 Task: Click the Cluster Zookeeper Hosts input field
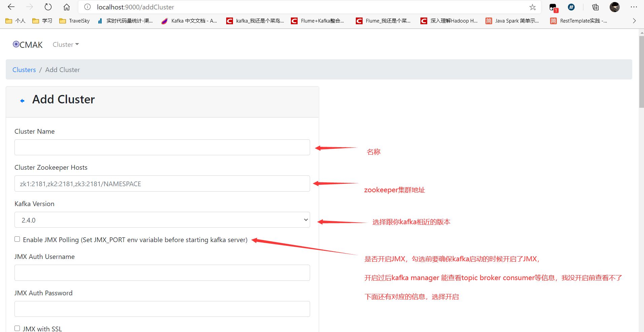[x=162, y=184]
